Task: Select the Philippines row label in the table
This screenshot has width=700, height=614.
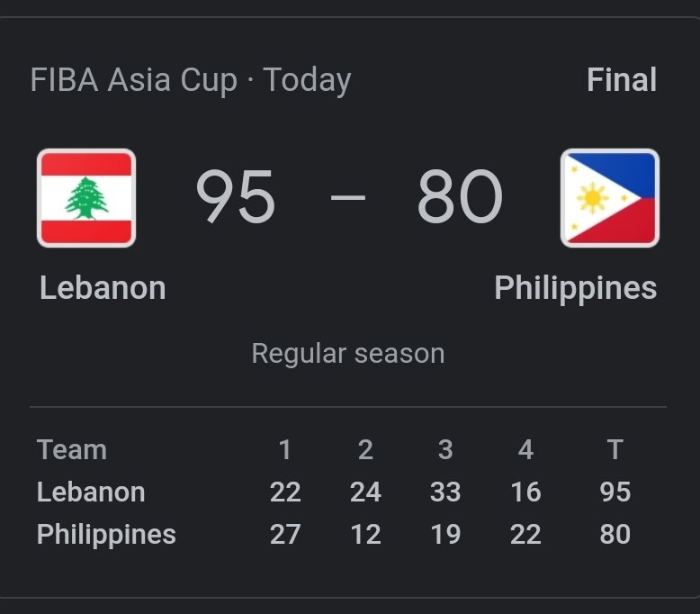Action: 106,534
